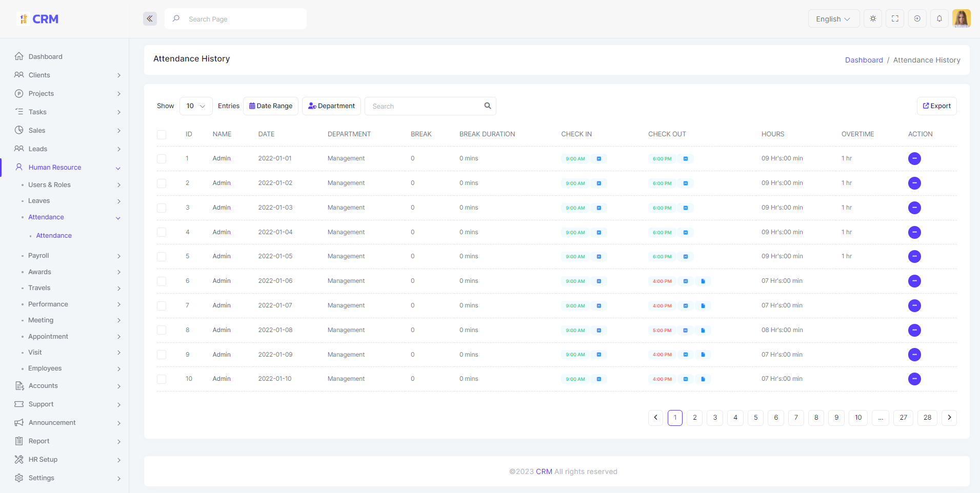Toggle light/dark theme sun icon
Image resolution: width=980 pixels, height=493 pixels.
pos(873,19)
